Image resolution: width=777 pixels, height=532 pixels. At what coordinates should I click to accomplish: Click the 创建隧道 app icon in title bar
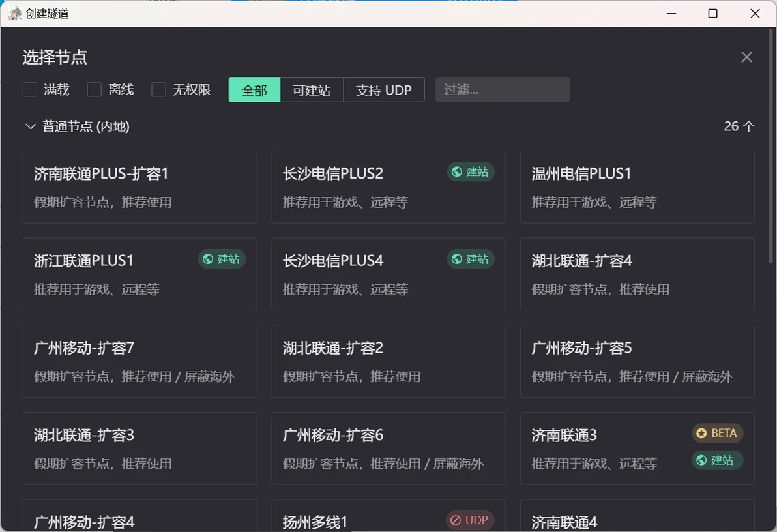click(x=15, y=14)
